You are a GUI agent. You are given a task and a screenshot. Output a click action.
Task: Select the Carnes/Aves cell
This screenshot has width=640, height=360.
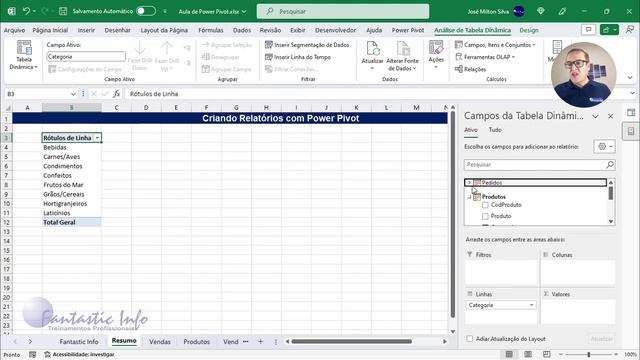pos(71,157)
